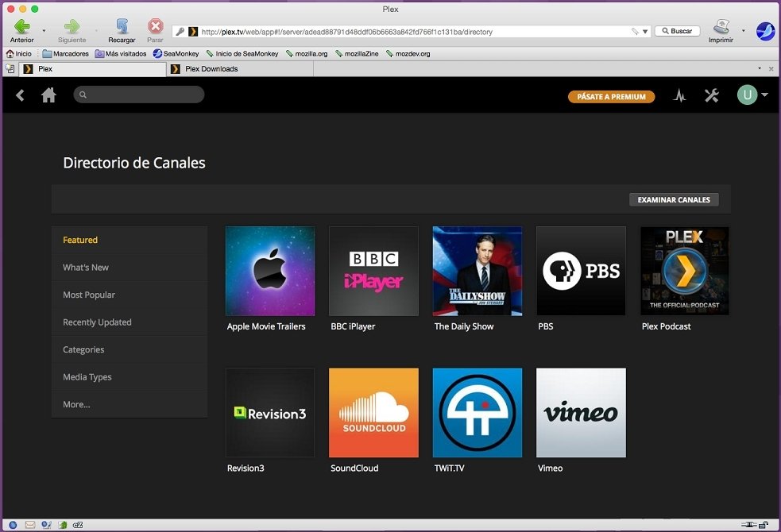Close the current tab via X
781x532 pixels.
771,68
